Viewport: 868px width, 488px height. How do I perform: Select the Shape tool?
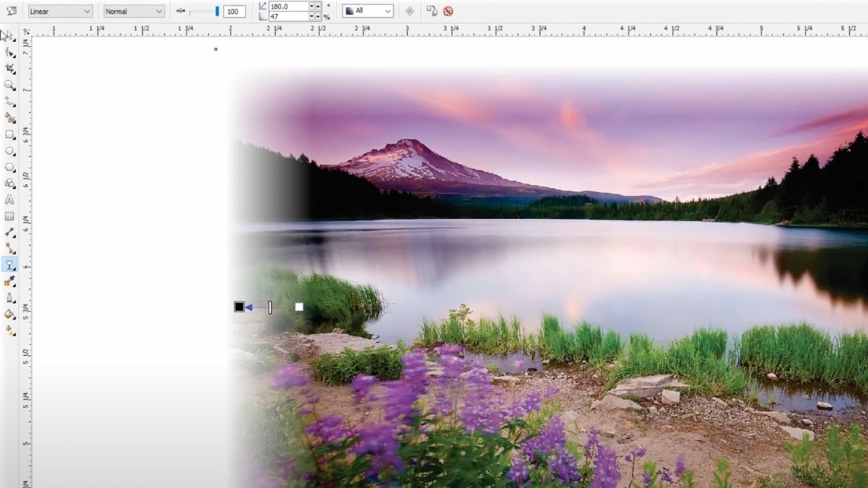(x=10, y=51)
